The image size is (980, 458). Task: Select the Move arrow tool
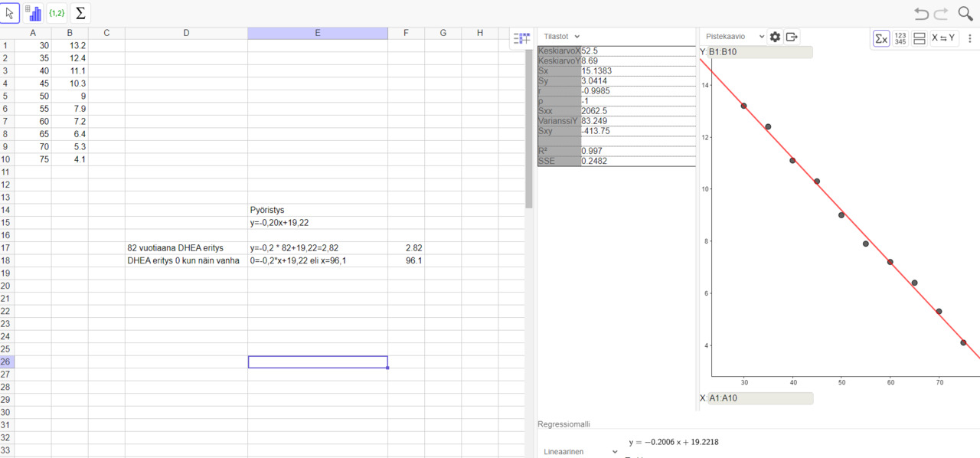pyautogui.click(x=10, y=13)
